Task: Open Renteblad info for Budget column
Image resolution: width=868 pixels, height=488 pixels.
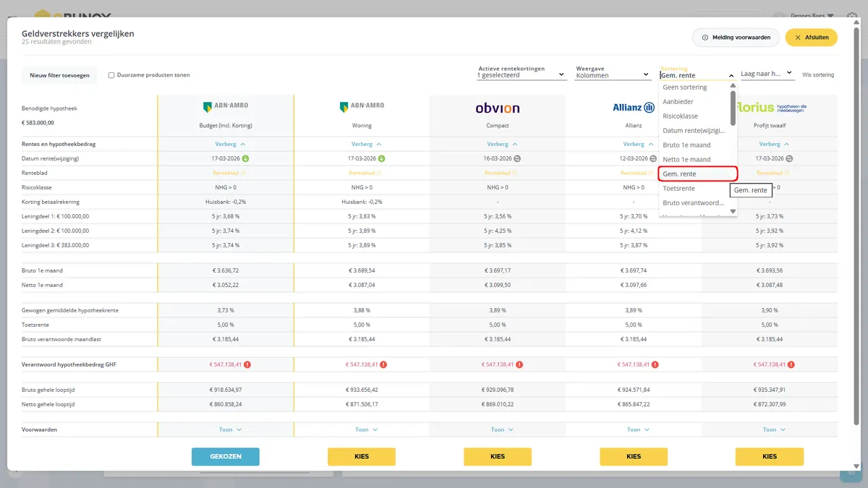Action: 243,173
